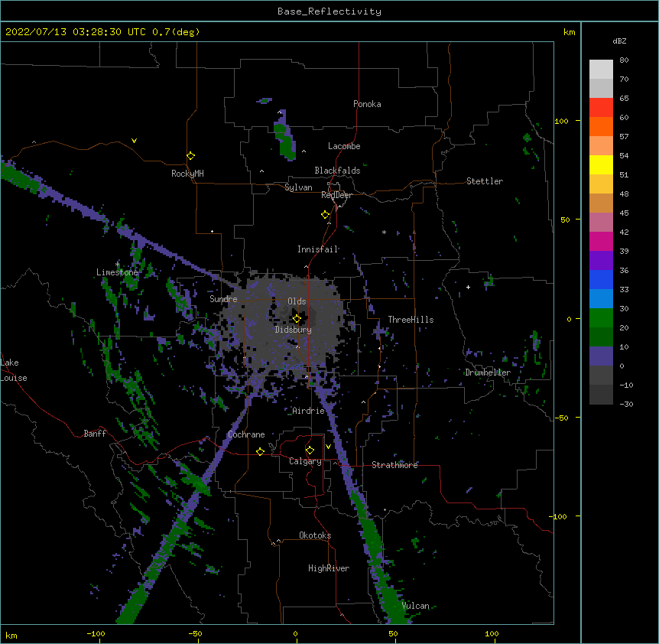Click the green 30 dBZ color swatch
The width and height of the screenshot is (659, 644).
(x=601, y=318)
